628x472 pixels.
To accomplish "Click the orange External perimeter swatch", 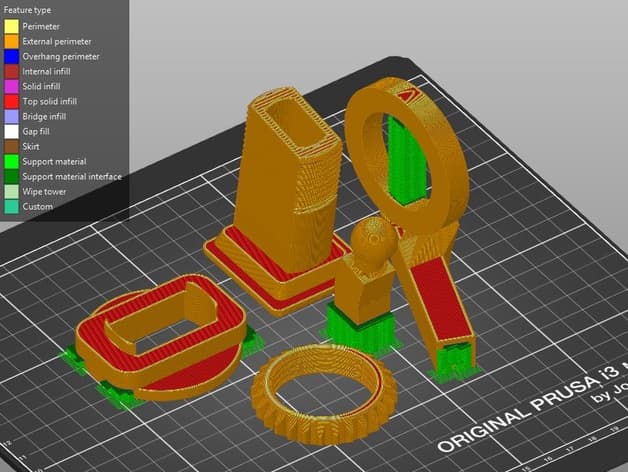I will tap(11, 42).
